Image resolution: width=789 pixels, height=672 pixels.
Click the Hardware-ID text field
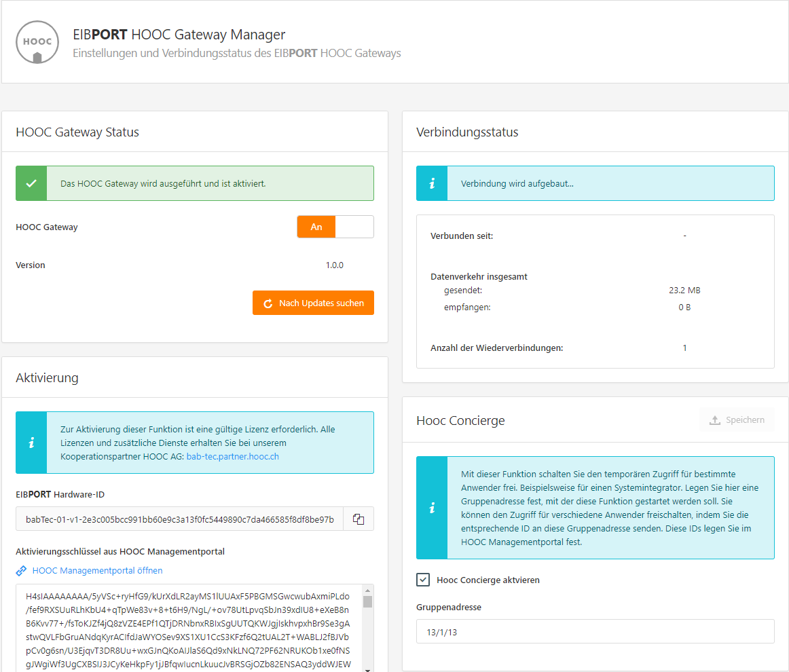(179, 519)
